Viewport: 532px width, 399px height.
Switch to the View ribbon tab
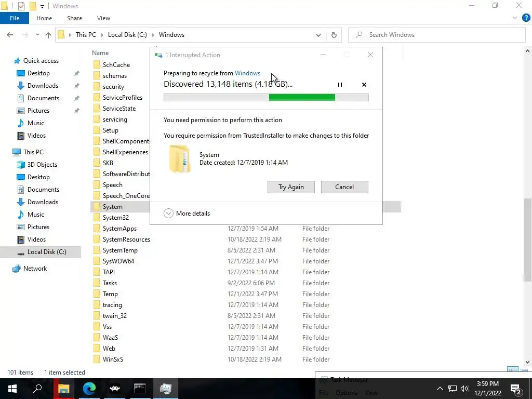(103, 18)
